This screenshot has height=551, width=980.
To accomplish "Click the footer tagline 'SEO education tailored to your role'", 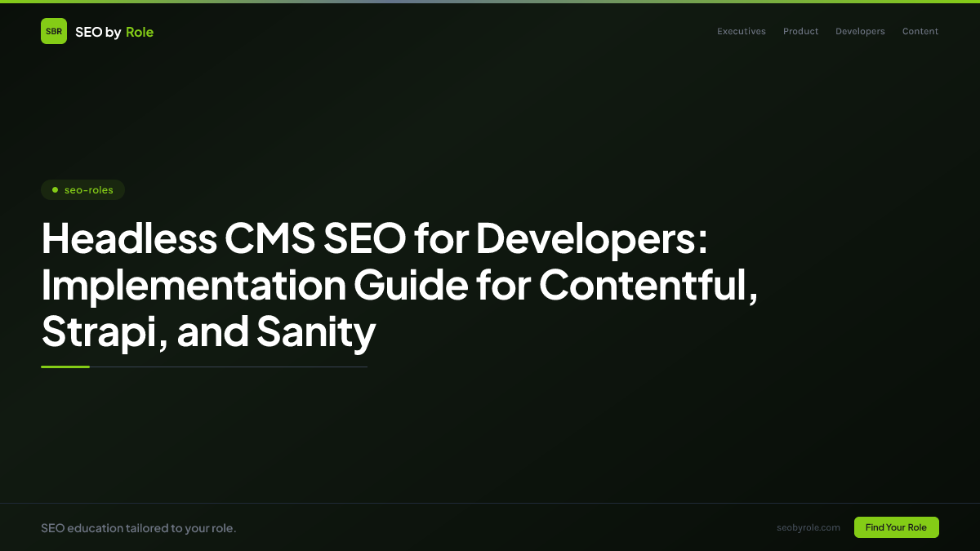I will (139, 527).
